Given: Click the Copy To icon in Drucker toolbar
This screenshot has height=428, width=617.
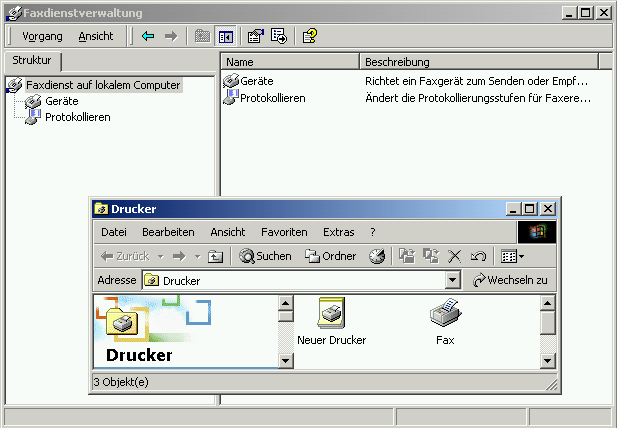Looking at the screenshot, I should point(431,256).
